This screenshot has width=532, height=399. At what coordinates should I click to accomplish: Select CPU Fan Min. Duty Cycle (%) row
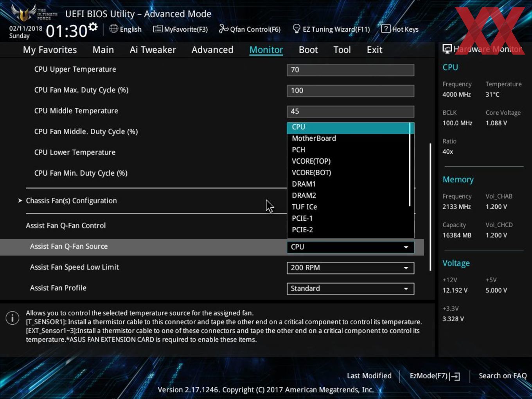(x=81, y=173)
